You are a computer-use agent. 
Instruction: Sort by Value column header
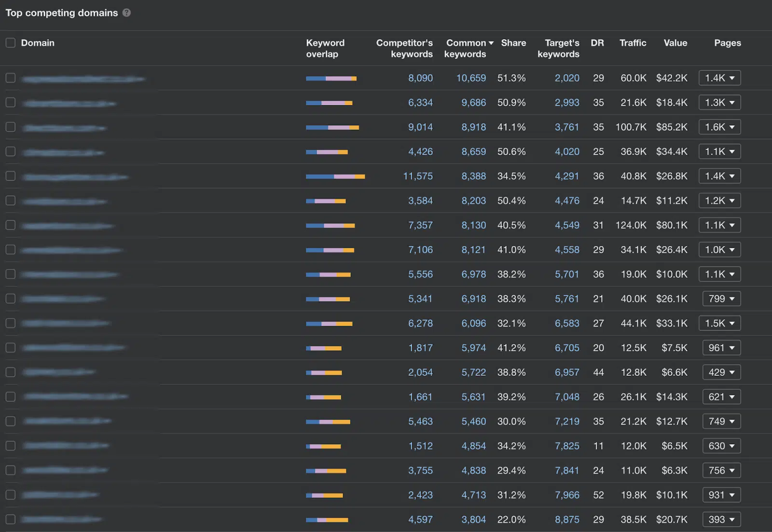[x=675, y=43]
